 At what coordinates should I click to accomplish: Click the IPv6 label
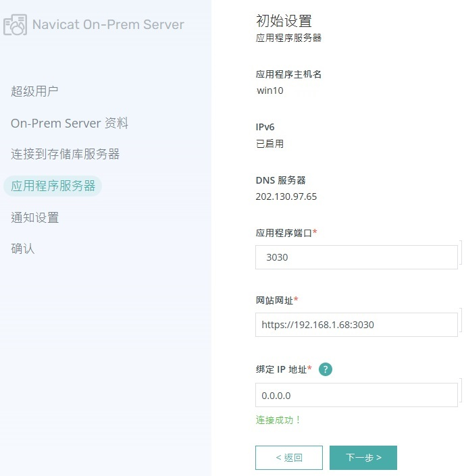[265, 127]
